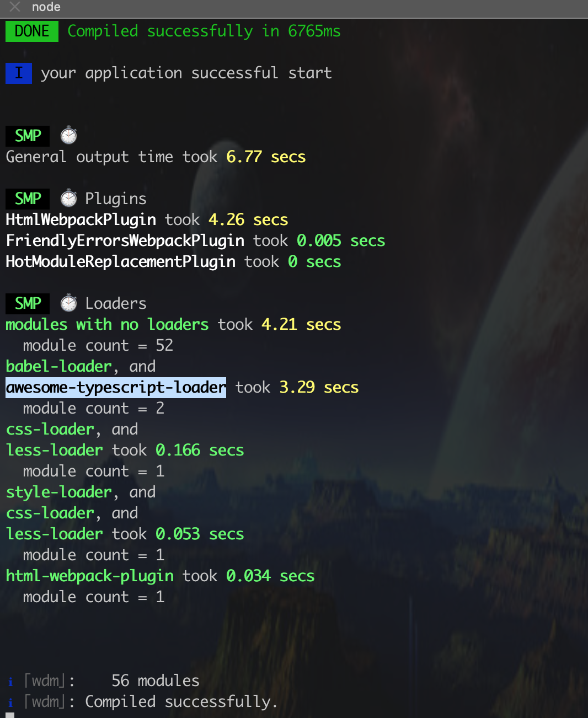Click stopwatch icon above General output time

pyautogui.click(x=68, y=136)
